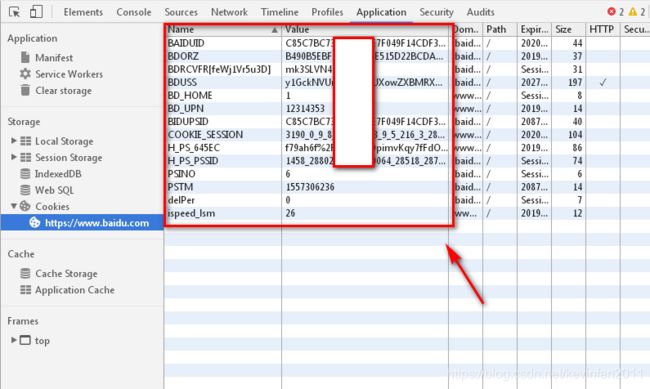Sort cookies by Name column header
This screenshot has width=650, height=389.
[x=223, y=29]
